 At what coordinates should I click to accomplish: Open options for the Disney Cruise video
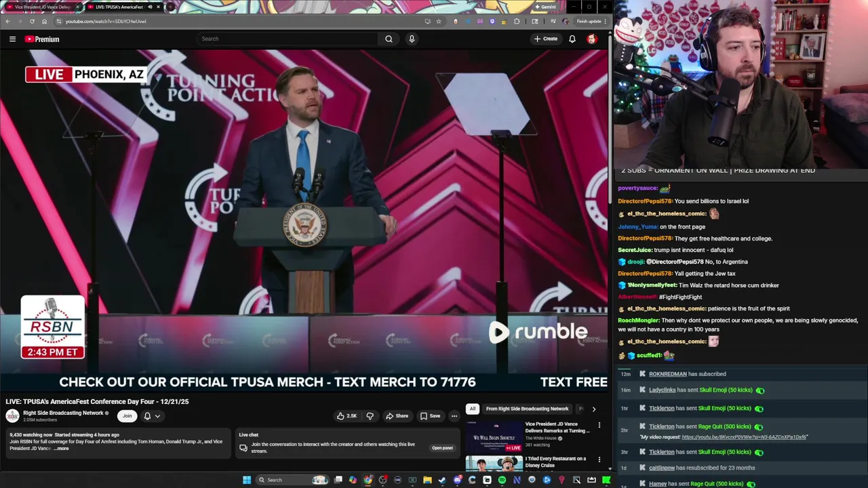[599, 460]
